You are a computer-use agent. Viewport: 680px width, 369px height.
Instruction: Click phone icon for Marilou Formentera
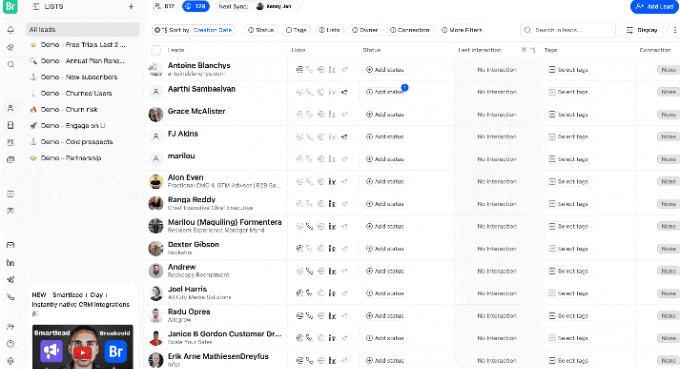click(309, 226)
